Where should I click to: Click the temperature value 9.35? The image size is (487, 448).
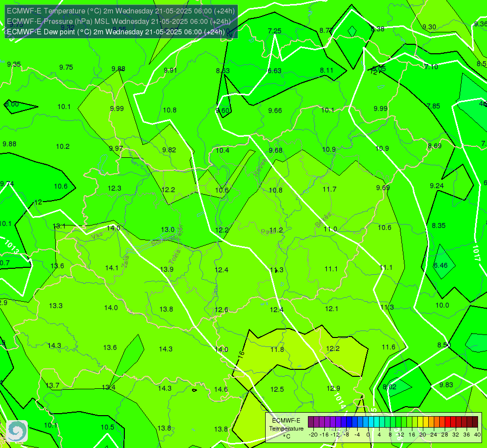click(x=14, y=64)
